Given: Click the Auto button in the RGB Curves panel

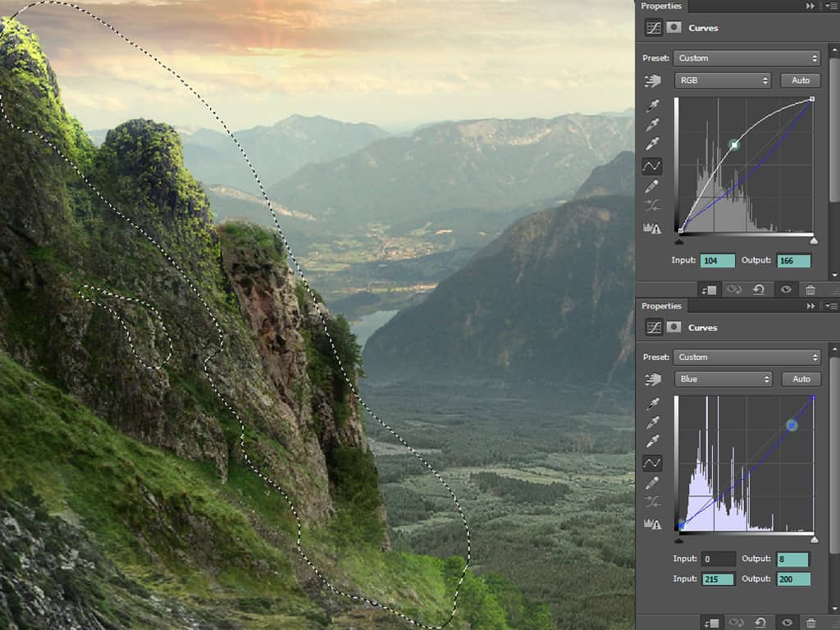Looking at the screenshot, I should 801,80.
